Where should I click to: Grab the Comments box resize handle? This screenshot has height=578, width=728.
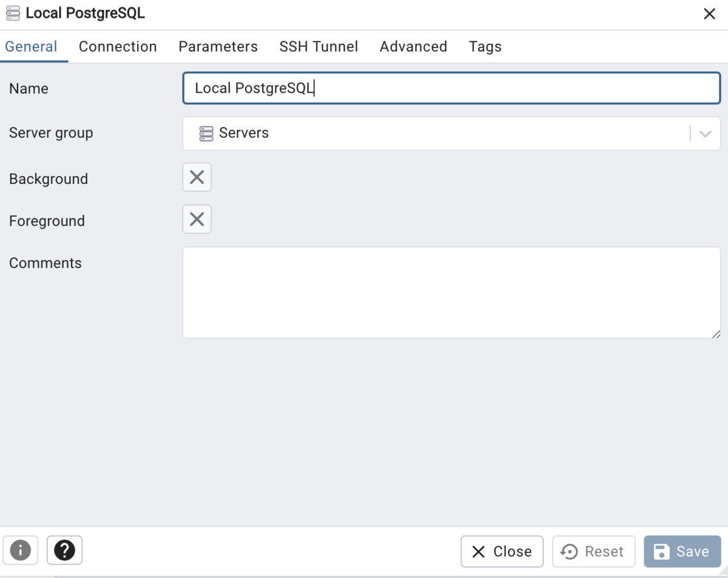tap(716, 333)
